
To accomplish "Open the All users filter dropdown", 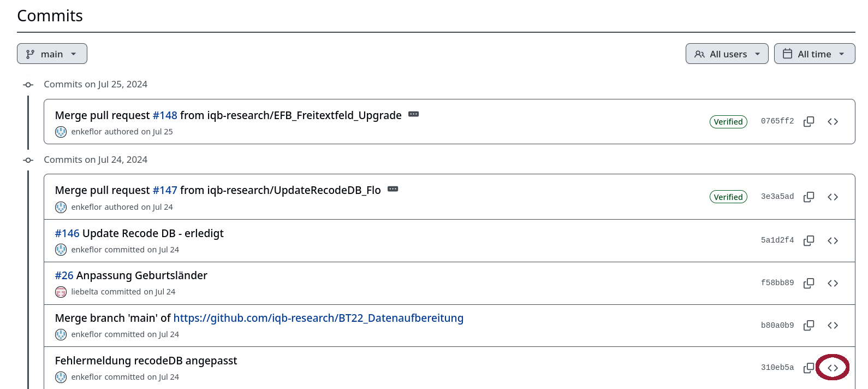I will (x=727, y=54).
